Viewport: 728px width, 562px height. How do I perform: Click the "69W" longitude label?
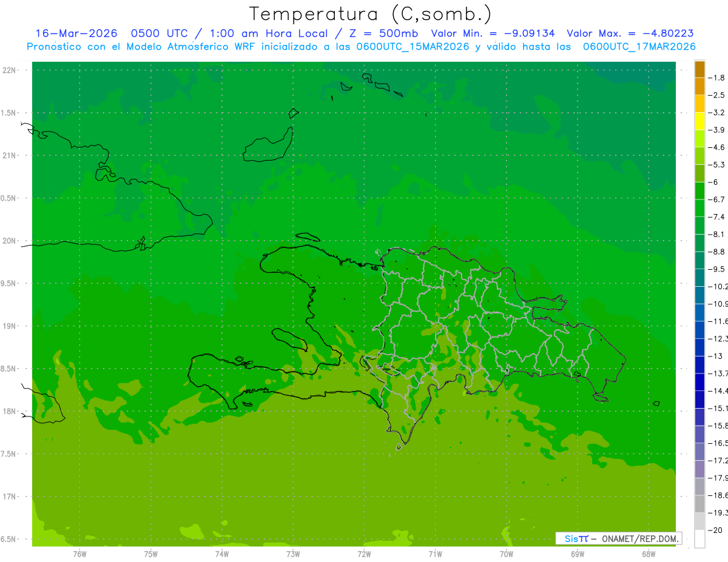click(x=578, y=554)
